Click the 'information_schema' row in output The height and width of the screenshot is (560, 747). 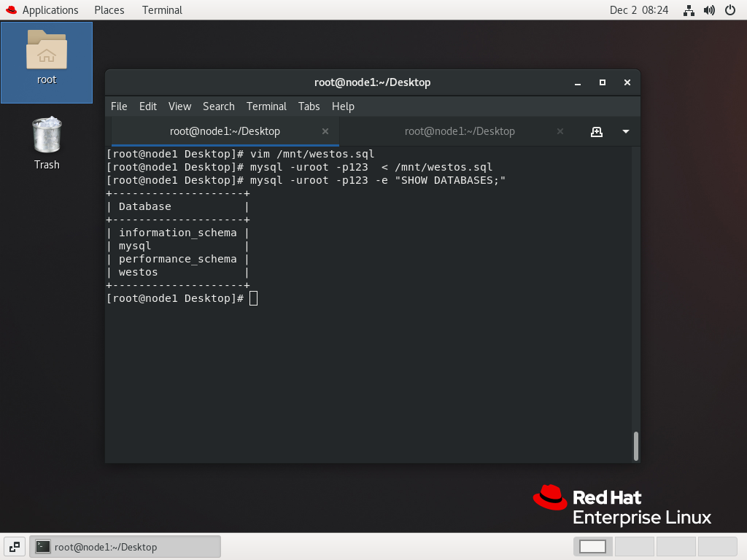(x=178, y=233)
